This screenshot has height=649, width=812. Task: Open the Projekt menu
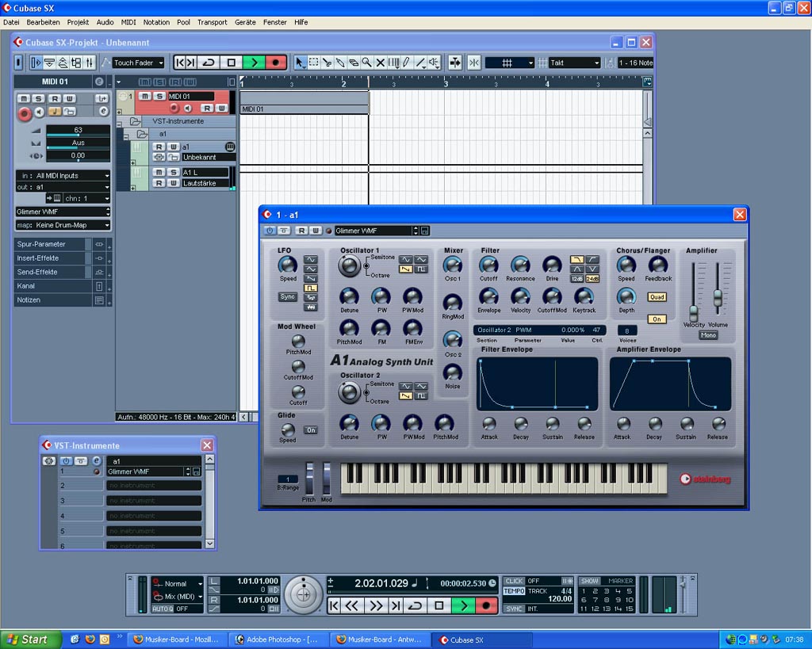[78, 22]
